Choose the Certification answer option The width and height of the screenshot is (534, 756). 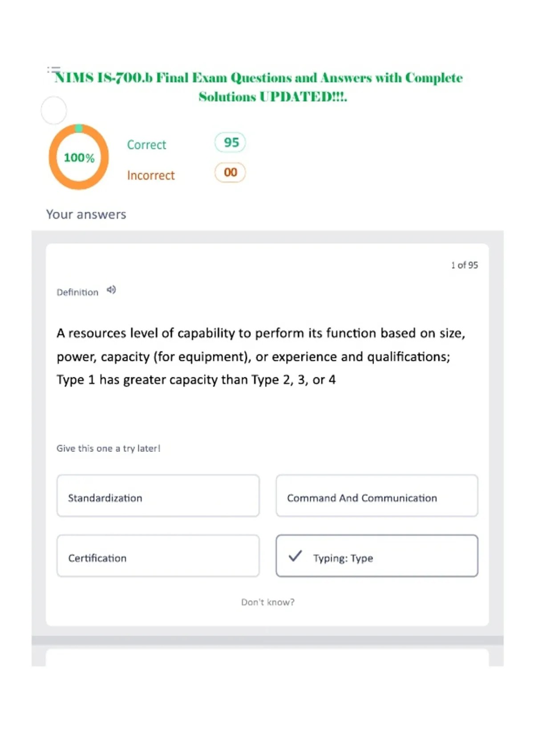158,556
